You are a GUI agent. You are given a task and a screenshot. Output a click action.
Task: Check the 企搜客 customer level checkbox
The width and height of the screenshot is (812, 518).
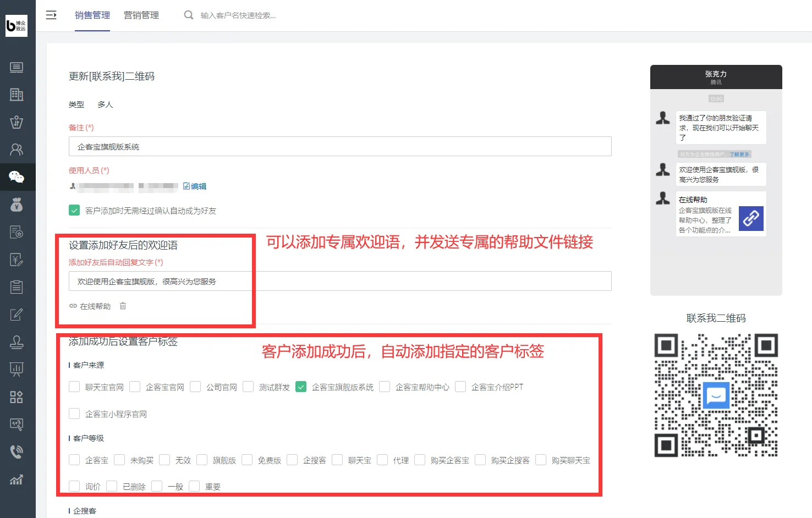[292, 460]
